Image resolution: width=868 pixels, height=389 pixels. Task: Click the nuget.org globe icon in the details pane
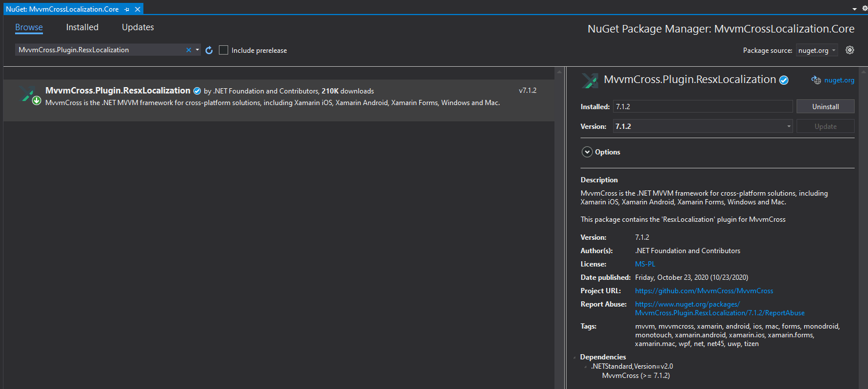click(816, 80)
